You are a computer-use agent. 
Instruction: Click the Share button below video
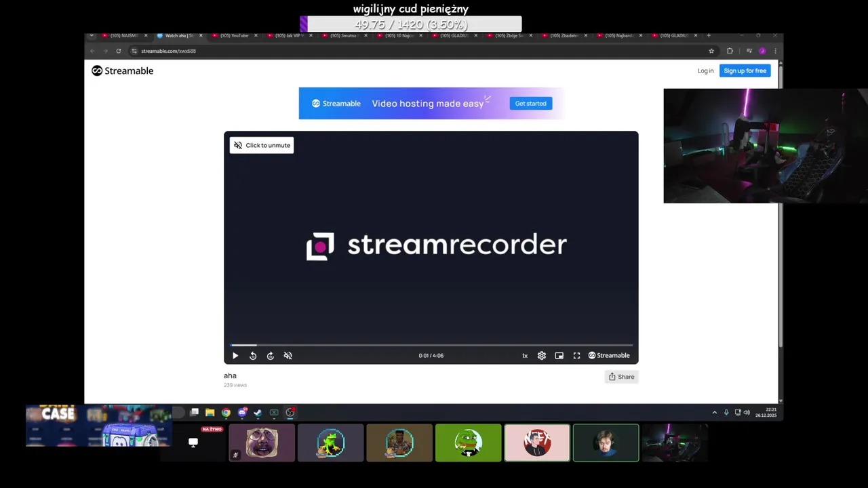pos(621,377)
